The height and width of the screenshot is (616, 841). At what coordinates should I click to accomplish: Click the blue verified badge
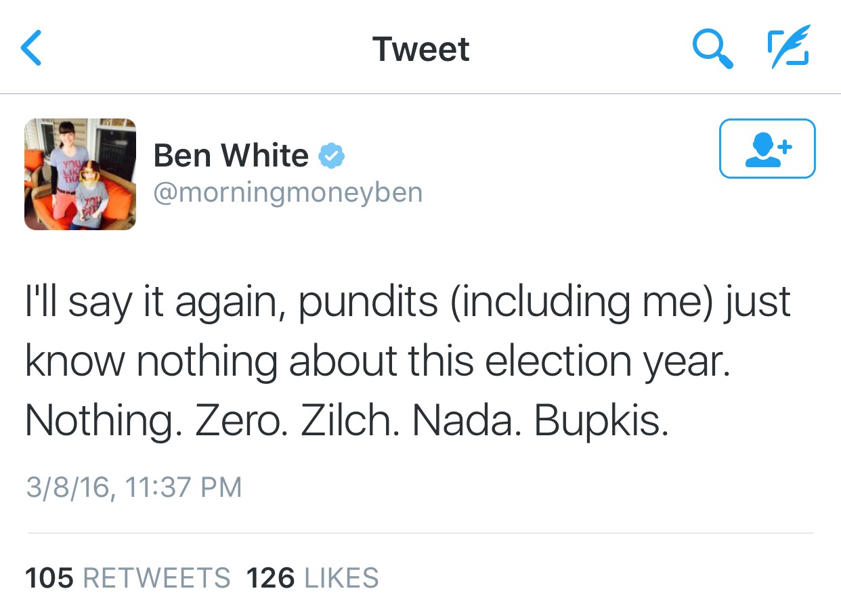click(332, 156)
